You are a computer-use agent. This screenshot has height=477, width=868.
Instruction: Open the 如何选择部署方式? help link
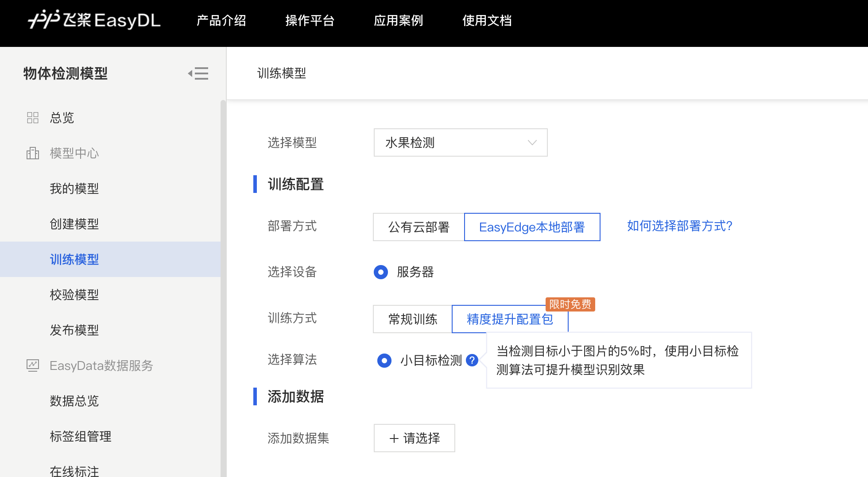(x=680, y=226)
